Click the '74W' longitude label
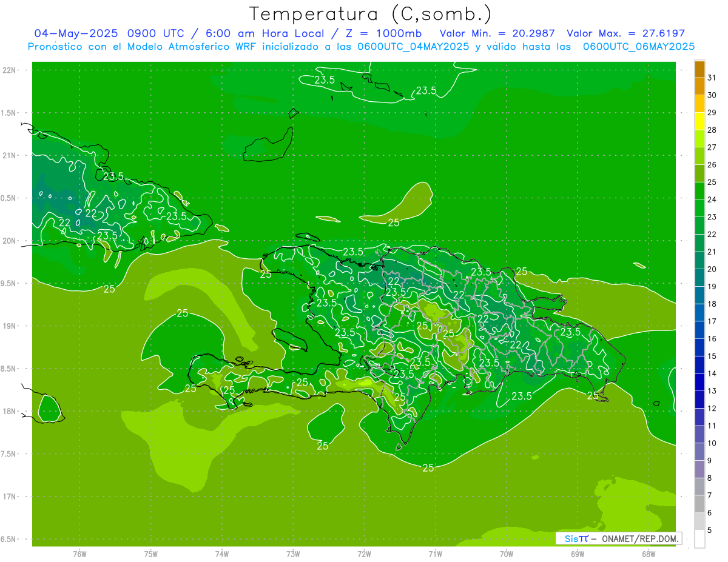This screenshot has height=562, width=728. pos(222,554)
